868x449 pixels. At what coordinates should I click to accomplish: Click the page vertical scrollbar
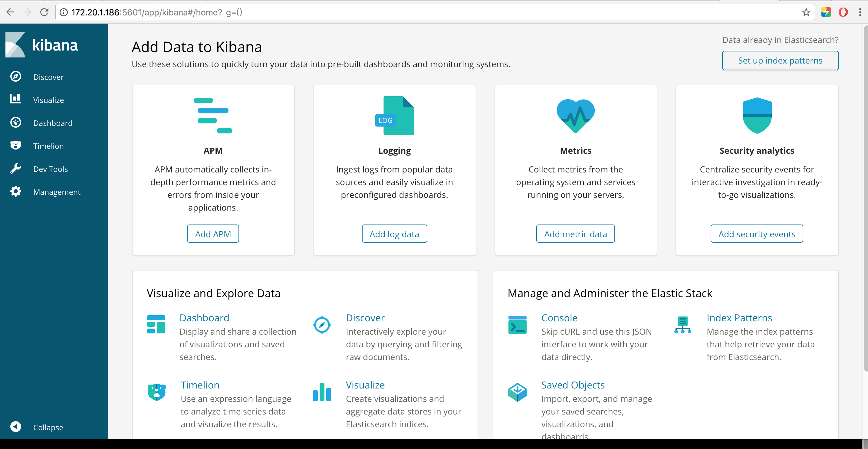point(865,199)
